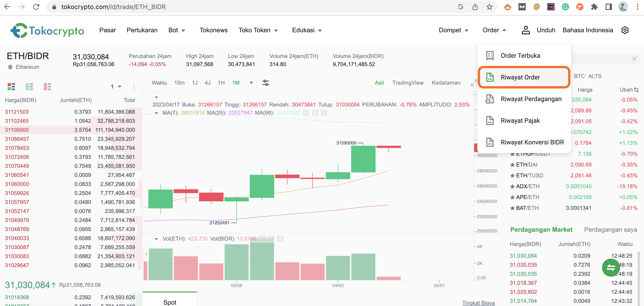644x306 pixels.
Task: Click the browser share icon
Action: pyautogui.click(x=475, y=7)
